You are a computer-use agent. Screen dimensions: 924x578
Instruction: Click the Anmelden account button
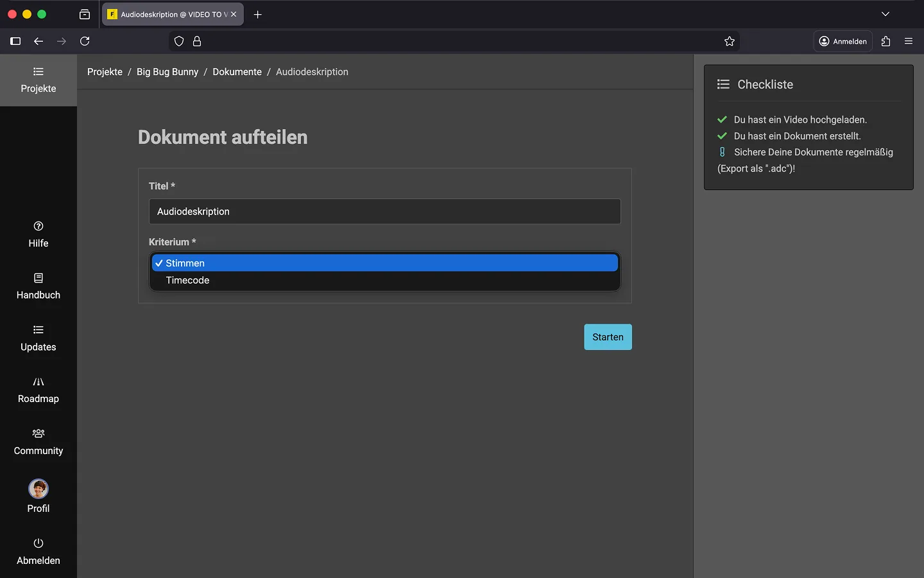(x=843, y=41)
